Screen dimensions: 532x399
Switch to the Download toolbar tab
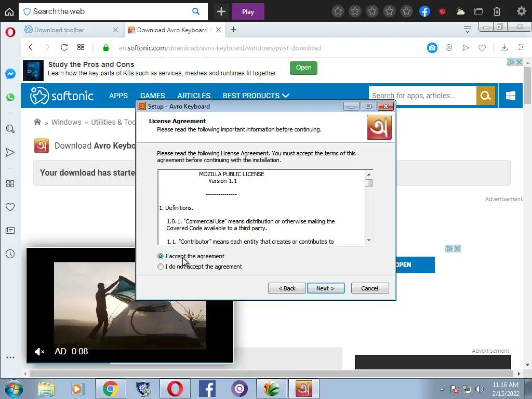(x=71, y=30)
